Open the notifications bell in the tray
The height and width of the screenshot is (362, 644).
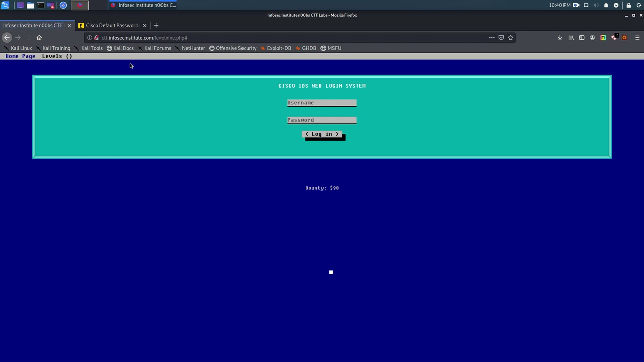coord(606,5)
